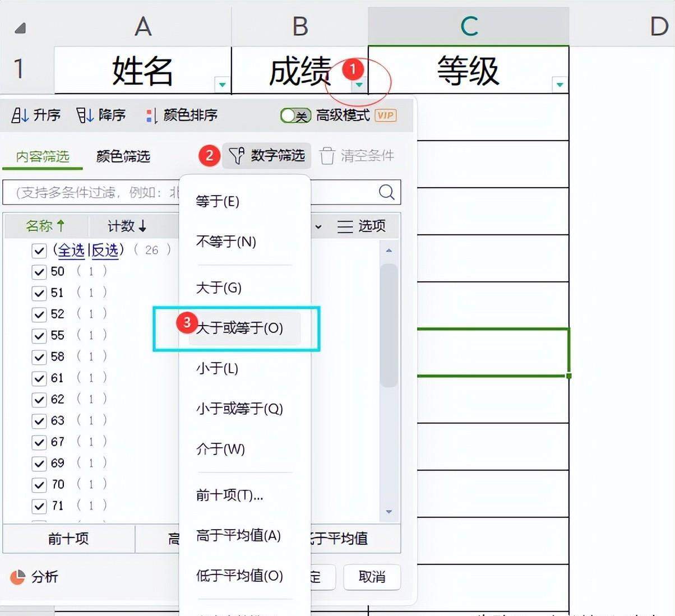The width and height of the screenshot is (675, 616).
Task: Uncheck the 70 value checkbox
Action: [x=39, y=485]
